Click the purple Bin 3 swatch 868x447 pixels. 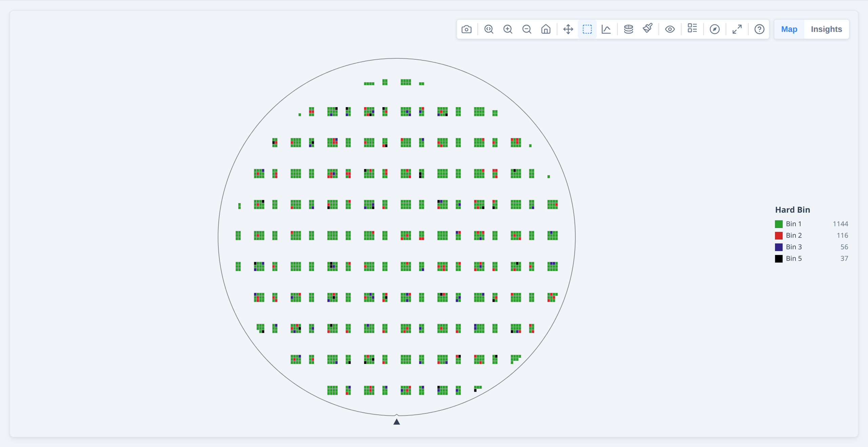point(778,247)
